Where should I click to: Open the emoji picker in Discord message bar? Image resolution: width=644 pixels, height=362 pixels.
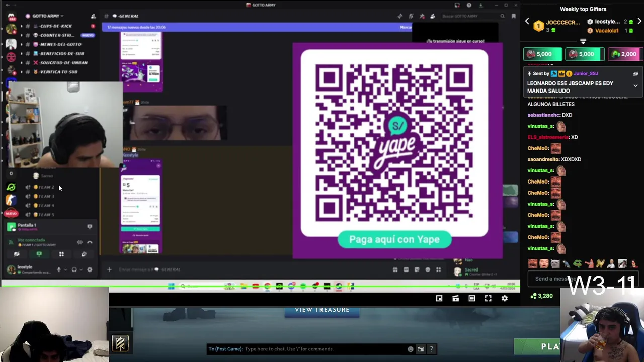click(x=428, y=269)
